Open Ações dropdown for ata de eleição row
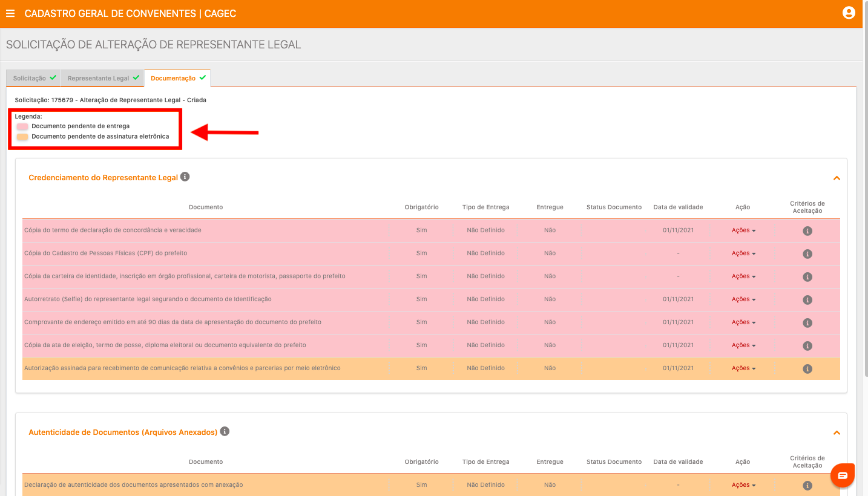 pos(743,345)
